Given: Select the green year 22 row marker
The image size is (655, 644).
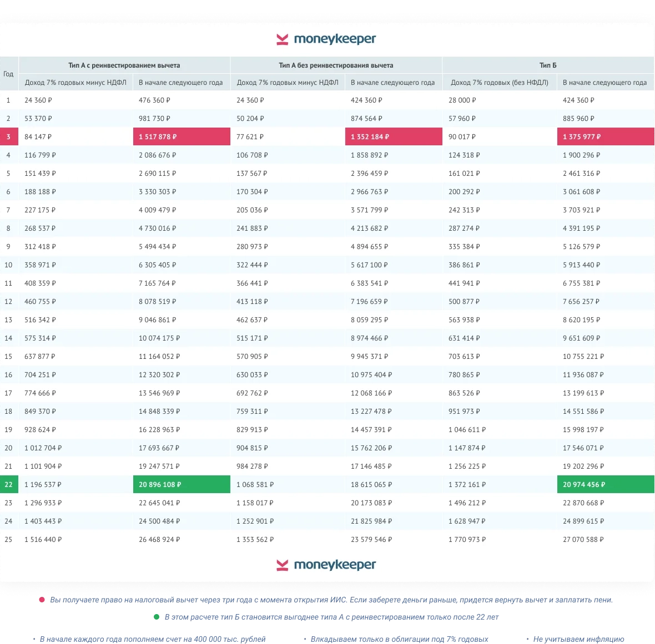Looking at the screenshot, I should coord(9,484).
